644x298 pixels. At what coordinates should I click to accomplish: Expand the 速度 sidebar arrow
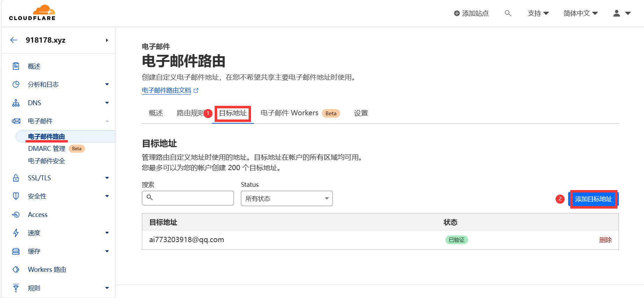point(107,233)
